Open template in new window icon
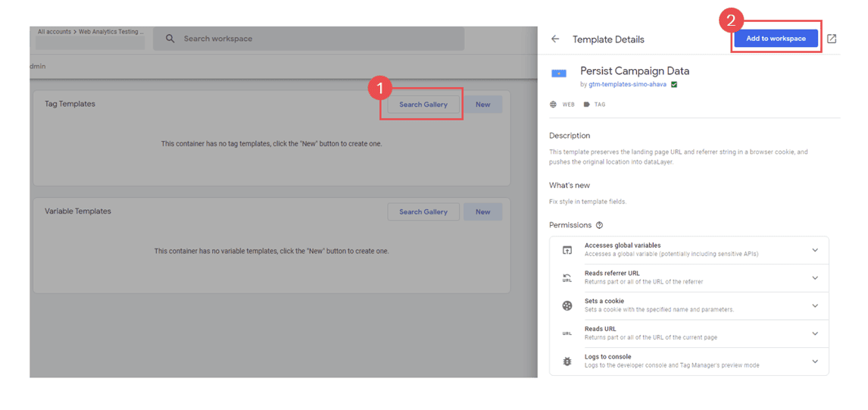Screen dimensions: 868x410 click(x=832, y=39)
